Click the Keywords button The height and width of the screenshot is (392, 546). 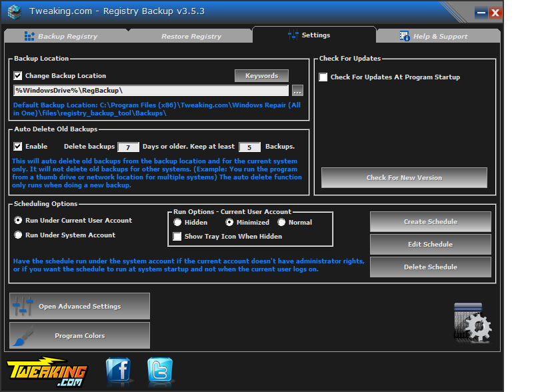(x=261, y=76)
